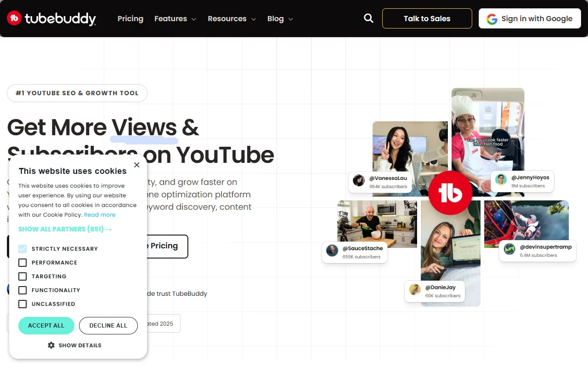
Task: Expand the Features dropdown chevron
Action: [194, 19]
